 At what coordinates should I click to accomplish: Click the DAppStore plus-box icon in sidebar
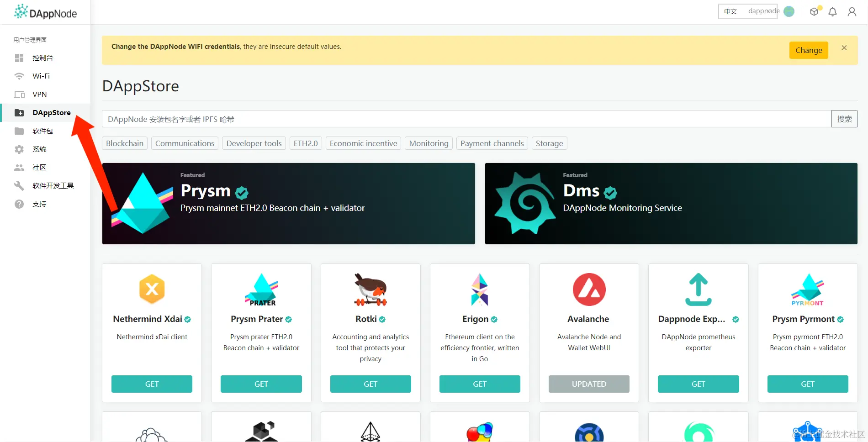point(19,113)
